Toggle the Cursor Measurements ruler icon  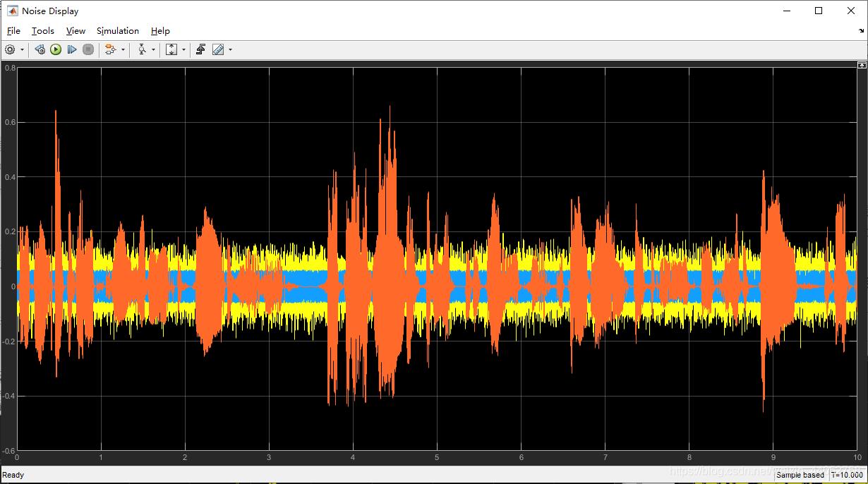pos(218,49)
